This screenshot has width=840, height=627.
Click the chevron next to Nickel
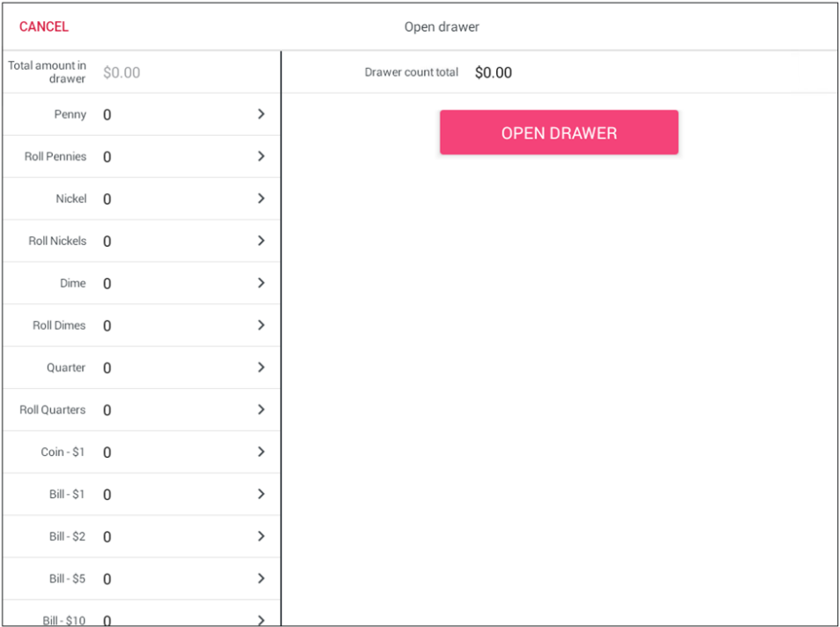(x=261, y=198)
